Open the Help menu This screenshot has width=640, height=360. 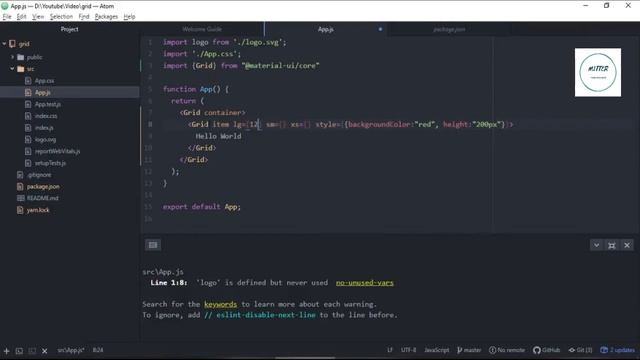(129, 17)
